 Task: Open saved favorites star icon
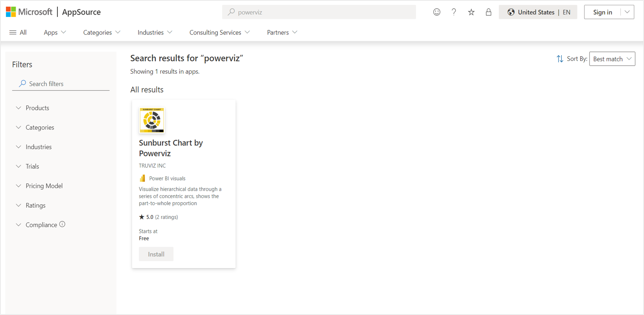(471, 12)
